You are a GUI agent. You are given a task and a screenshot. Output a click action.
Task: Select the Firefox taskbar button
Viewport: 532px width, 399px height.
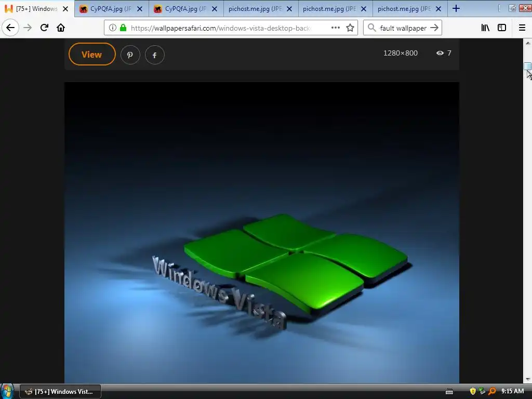click(x=60, y=392)
